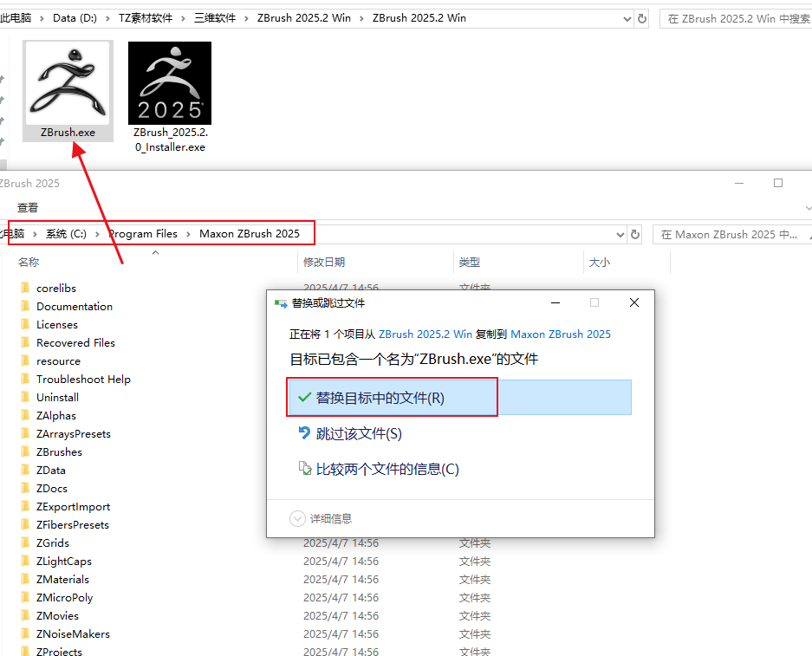Close the 替换或跳过文件 dialog
812x656 pixels.
tap(634, 302)
